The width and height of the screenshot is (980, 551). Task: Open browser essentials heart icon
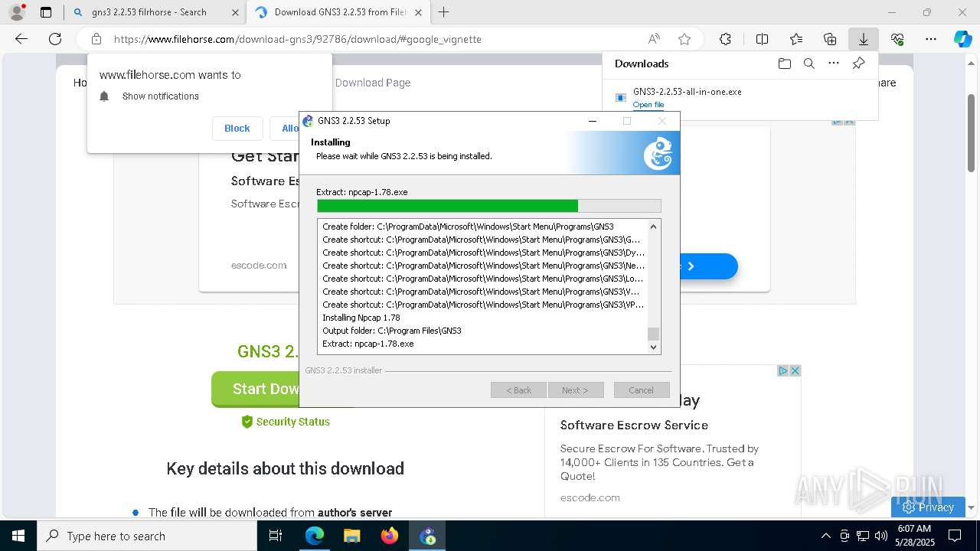point(897,39)
